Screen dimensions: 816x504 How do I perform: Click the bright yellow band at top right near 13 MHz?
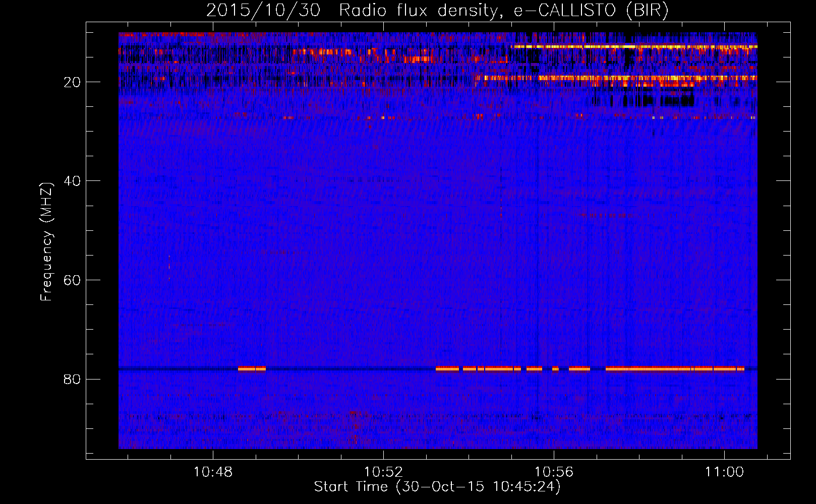(x=634, y=46)
